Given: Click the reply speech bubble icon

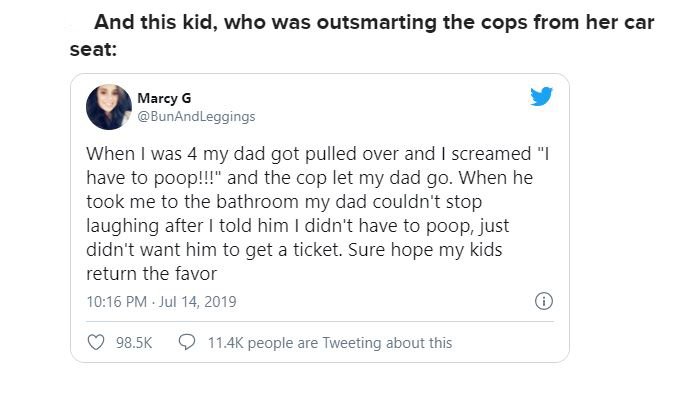Looking at the screenshot, I should tap(187, 342).
